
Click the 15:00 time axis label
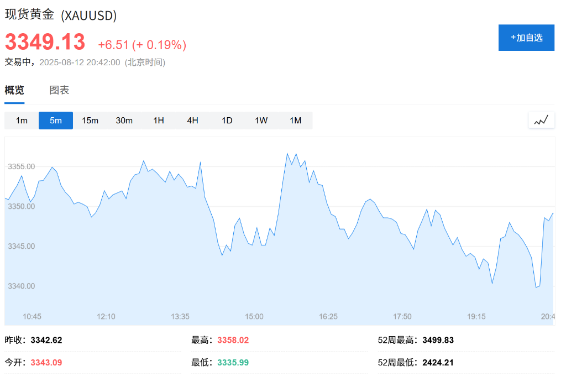[254, 317]
